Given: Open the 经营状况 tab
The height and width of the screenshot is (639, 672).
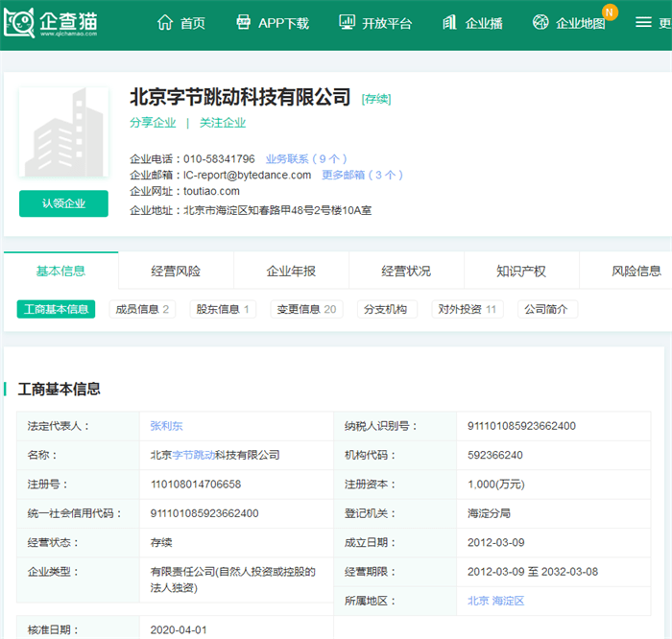Looking at the screenshot, I should (406, 271).
